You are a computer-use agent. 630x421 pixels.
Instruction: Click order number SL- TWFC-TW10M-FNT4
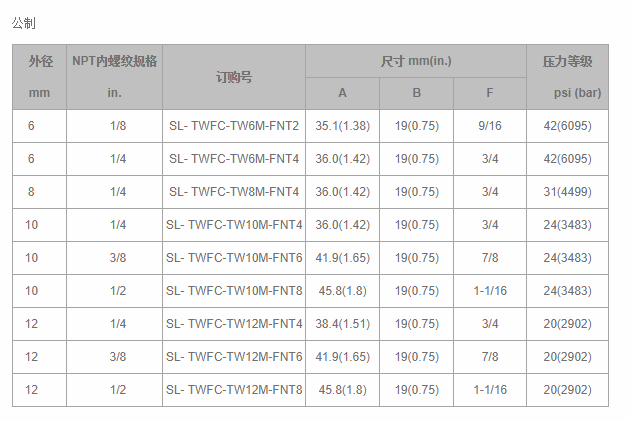point(234,225)
